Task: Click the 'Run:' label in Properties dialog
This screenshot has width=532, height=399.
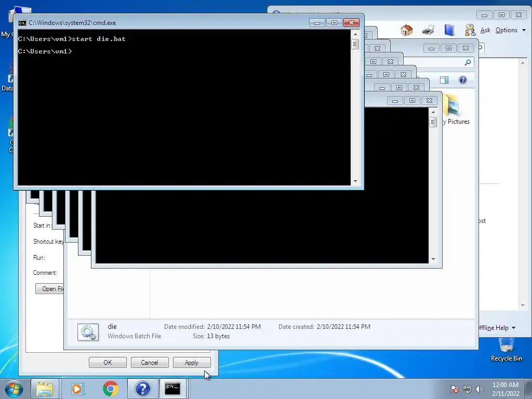Action: 39,258
